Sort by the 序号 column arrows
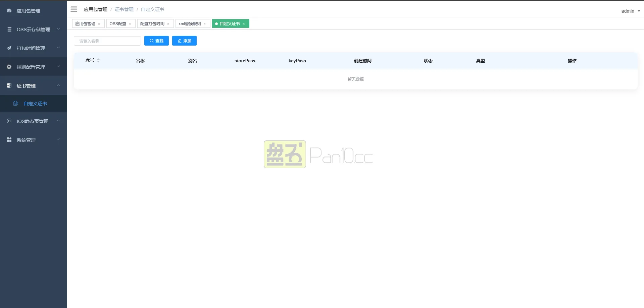This screenshot has height=308, width=644. click(x=98, y=60)
